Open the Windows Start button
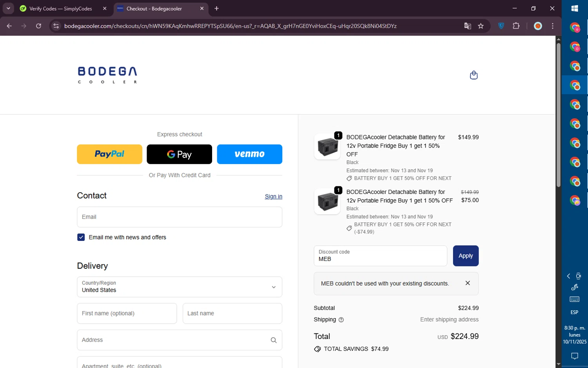588x368 pixels. click(575, 8)
